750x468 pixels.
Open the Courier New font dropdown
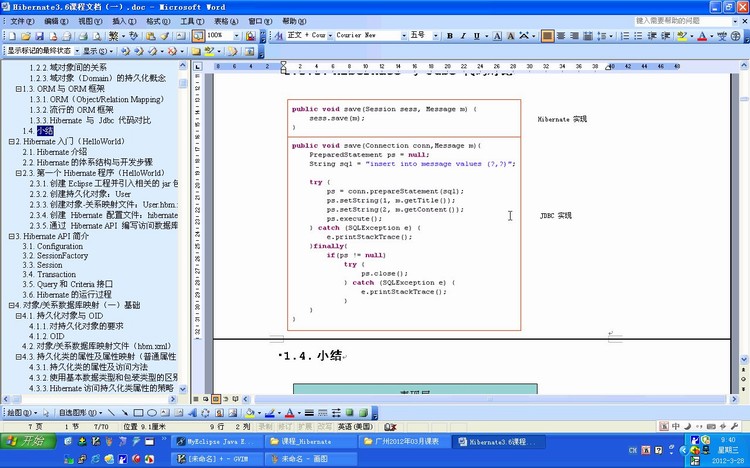(404, 35)
